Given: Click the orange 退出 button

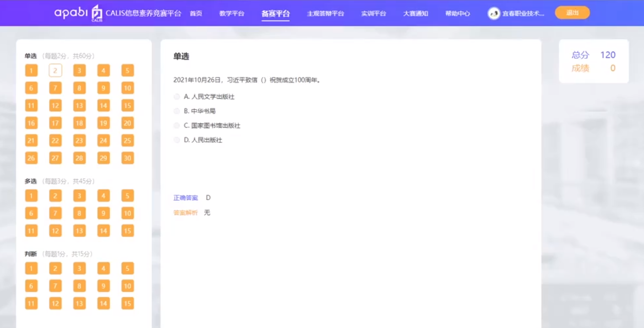Looking at the screenshot, I should pos(572,13).
